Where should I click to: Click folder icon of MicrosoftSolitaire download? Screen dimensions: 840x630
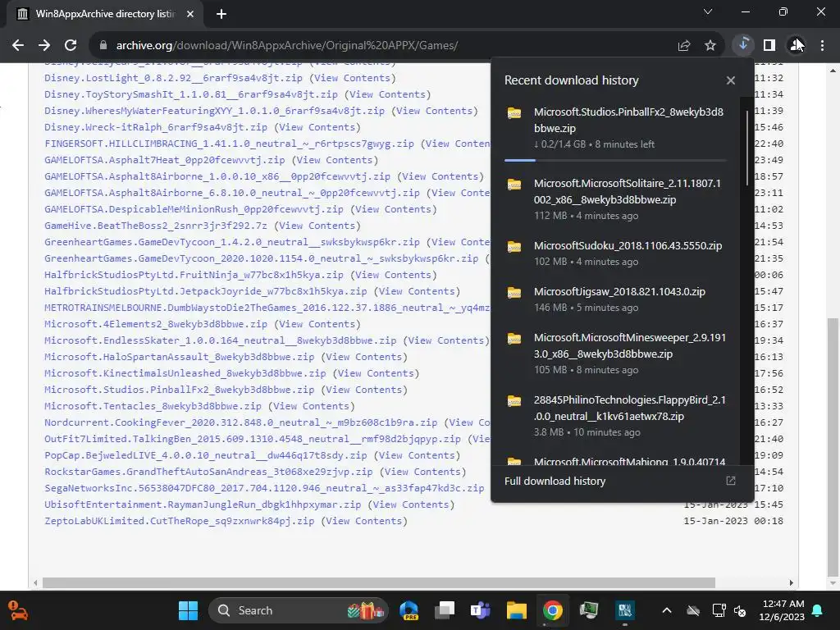(514, 184)
